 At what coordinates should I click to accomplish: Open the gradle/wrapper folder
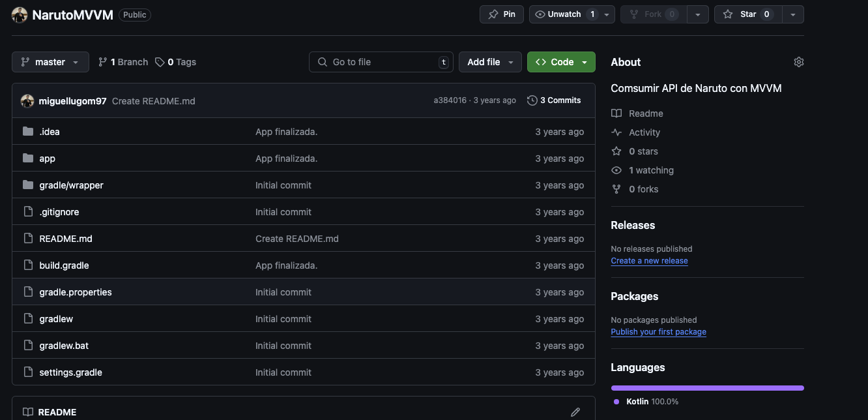click(71, 185)
